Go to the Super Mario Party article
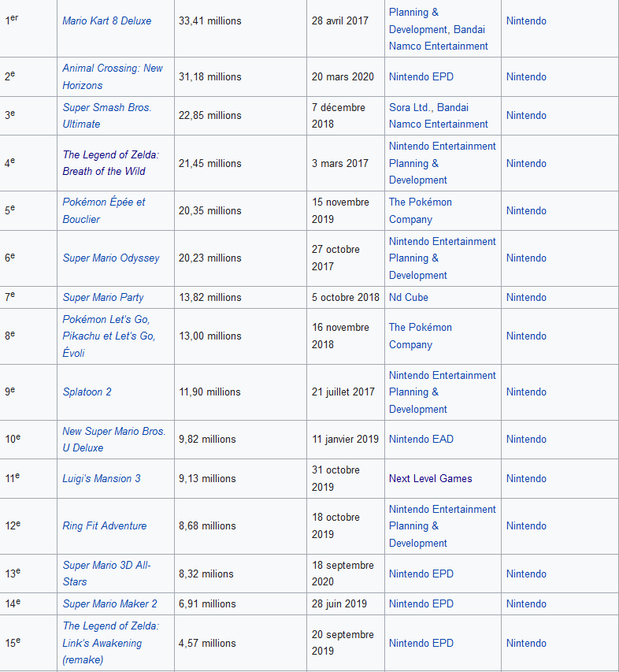The width and height of the screenshot is (619, 672). click(103, 298)
